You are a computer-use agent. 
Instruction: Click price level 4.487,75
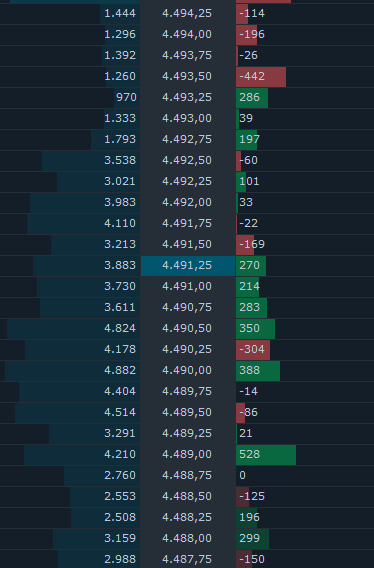pos(187,560)
